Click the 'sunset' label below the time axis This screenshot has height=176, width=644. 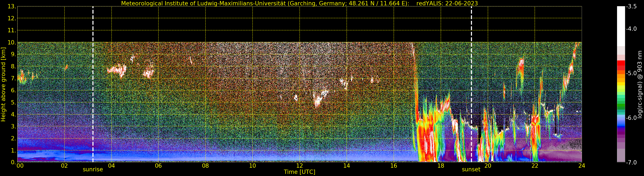[471, 170]
